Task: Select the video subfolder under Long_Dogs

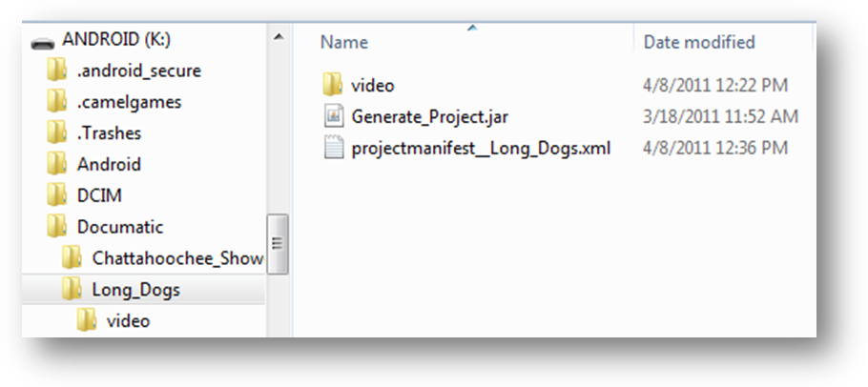Action: click(x=128, y=321)
